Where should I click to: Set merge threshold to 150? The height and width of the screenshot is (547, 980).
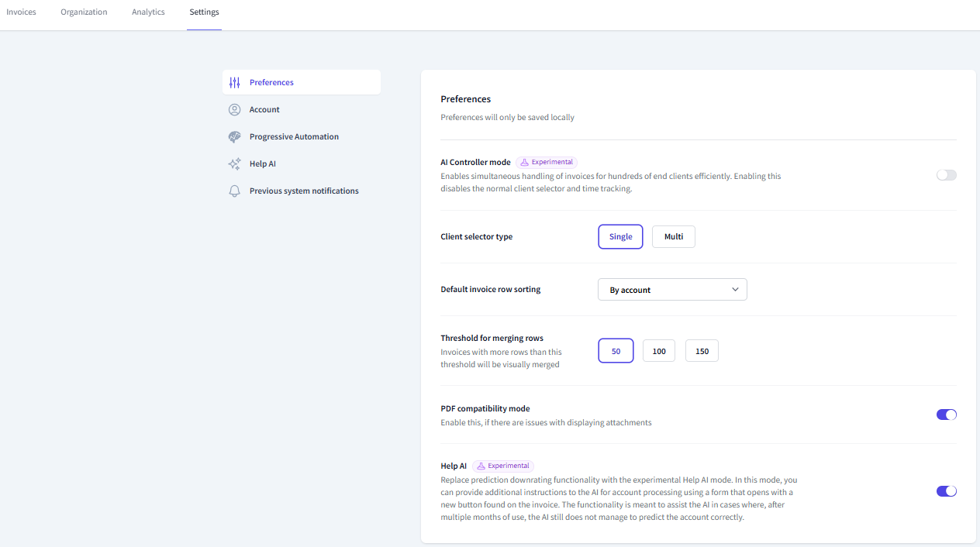702,351
